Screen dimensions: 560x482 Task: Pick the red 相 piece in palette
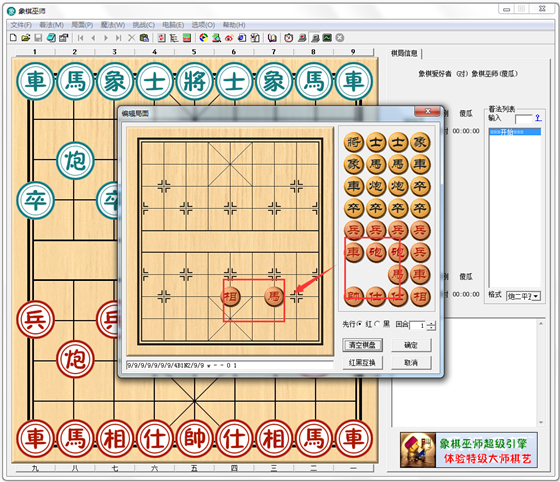(x=420, y=296)
